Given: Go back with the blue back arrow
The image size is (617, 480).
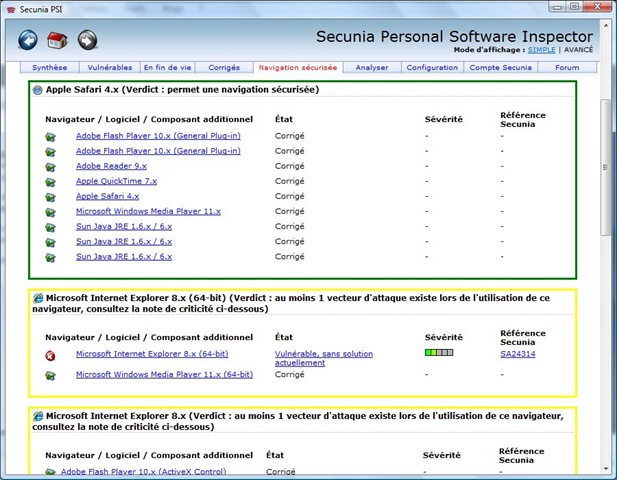Looking at the screenshot, I should pyautogui.click(x=28, y=40).
